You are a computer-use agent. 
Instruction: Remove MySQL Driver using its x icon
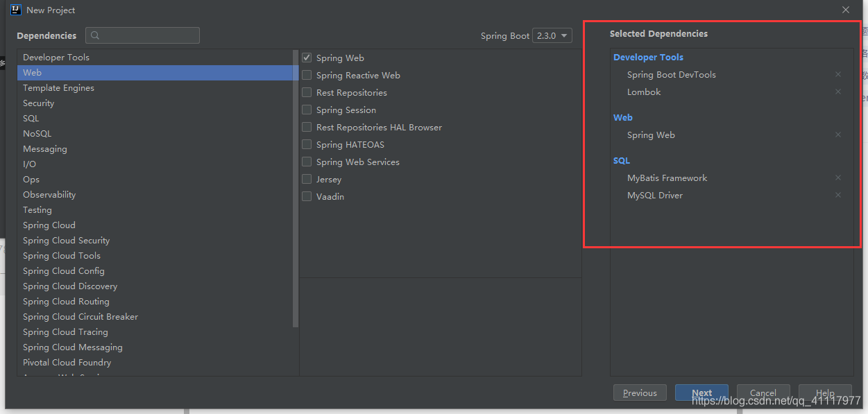(838, 195)
